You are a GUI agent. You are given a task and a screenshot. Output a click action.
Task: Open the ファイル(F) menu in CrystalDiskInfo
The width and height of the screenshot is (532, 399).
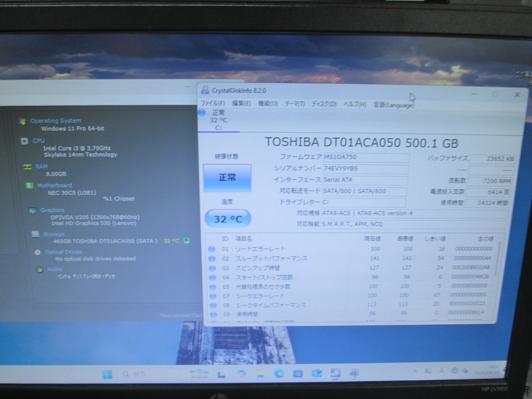[x=213, y=103]
